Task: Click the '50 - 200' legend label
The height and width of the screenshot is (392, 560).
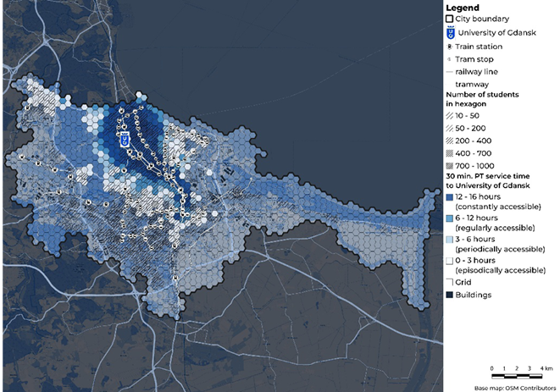Action: (470, 128)
